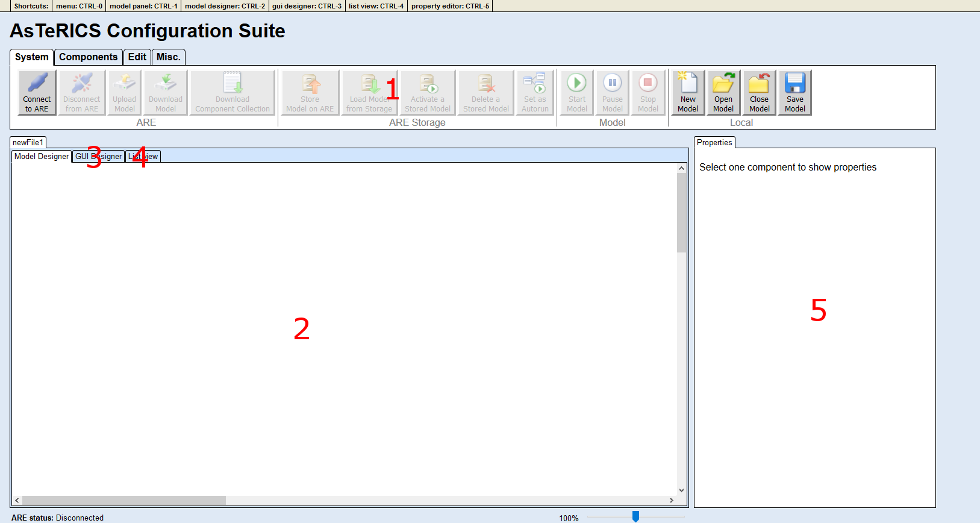Image resolution: width=980 pixels, height=523 pixels.
Task: Click the scroll right arrow
Action: pos(672,500)
